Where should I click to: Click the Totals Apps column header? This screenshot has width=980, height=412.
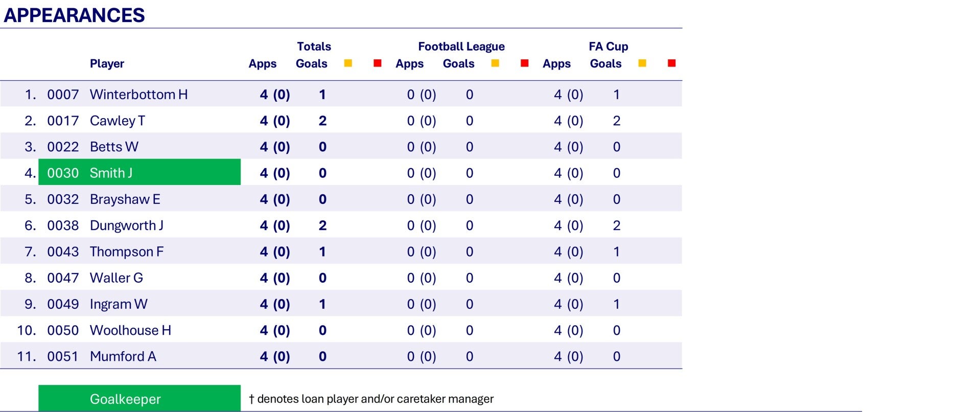click(262, 64)
